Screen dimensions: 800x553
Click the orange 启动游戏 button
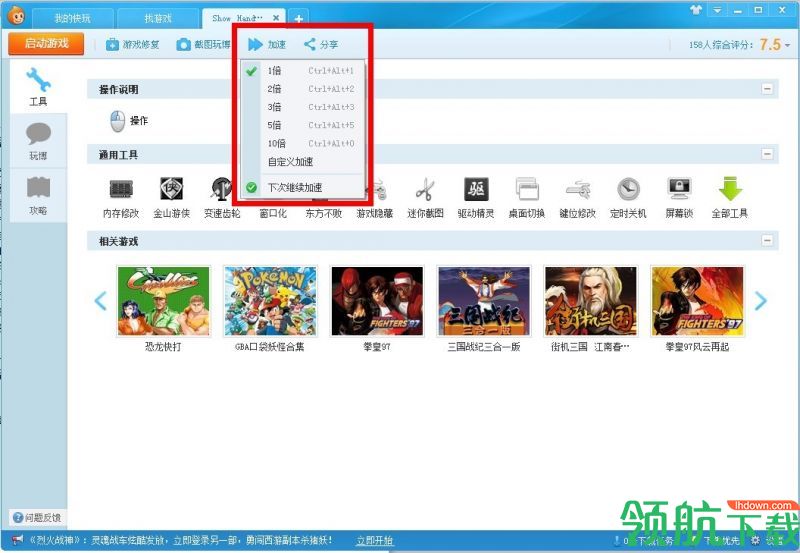(x=46, y=44)
